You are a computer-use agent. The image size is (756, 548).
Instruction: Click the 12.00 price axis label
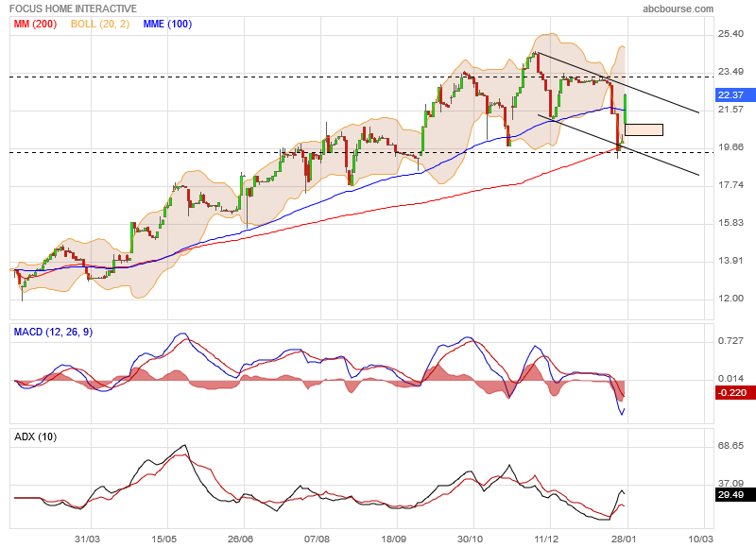[x=730, y=299]
